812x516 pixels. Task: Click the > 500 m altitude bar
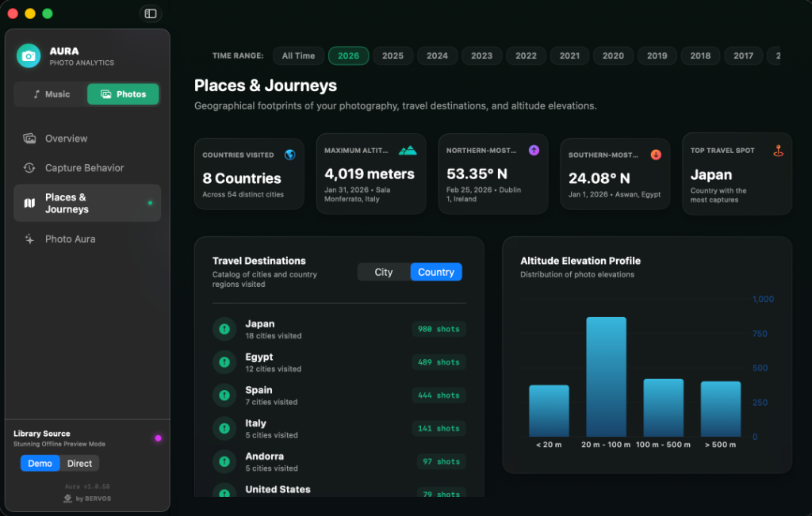click(720, 409)
